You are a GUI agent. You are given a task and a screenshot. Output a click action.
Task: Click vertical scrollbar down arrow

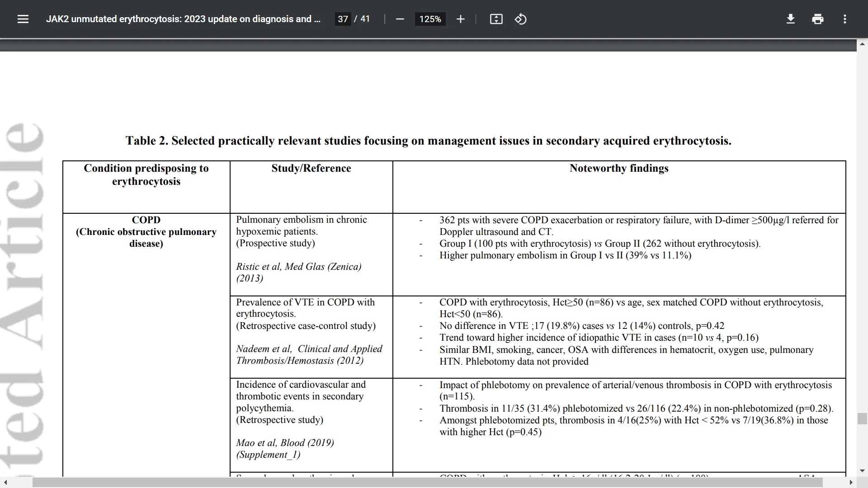coord(862,471)
